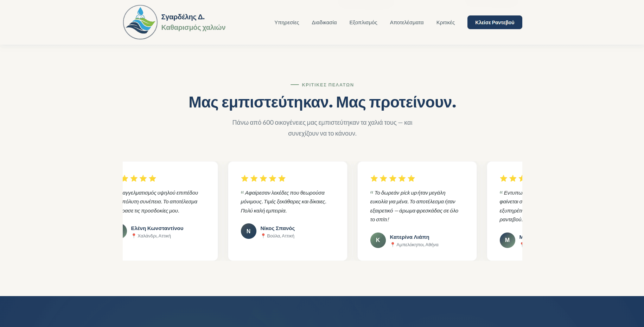Click the star rating in Νίκος Σπανός review

pos(263,178)
